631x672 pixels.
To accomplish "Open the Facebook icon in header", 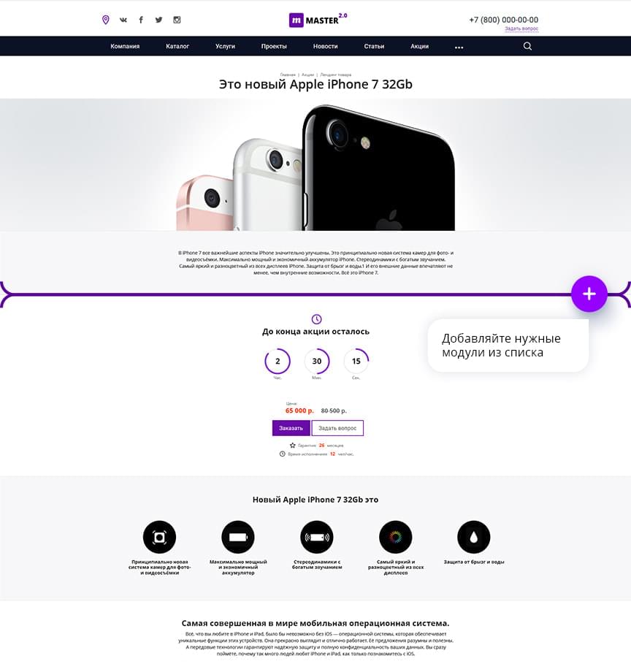I will [141, 20].
